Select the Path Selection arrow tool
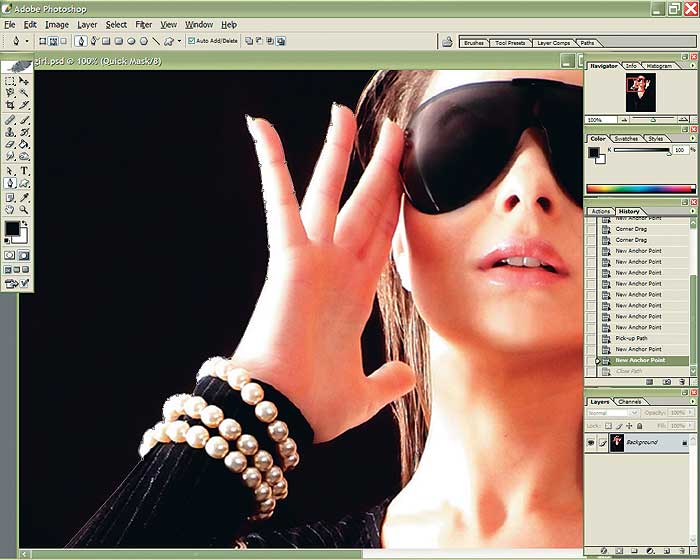This screenshot has height=560, width=700. click(x=10, y=171)
